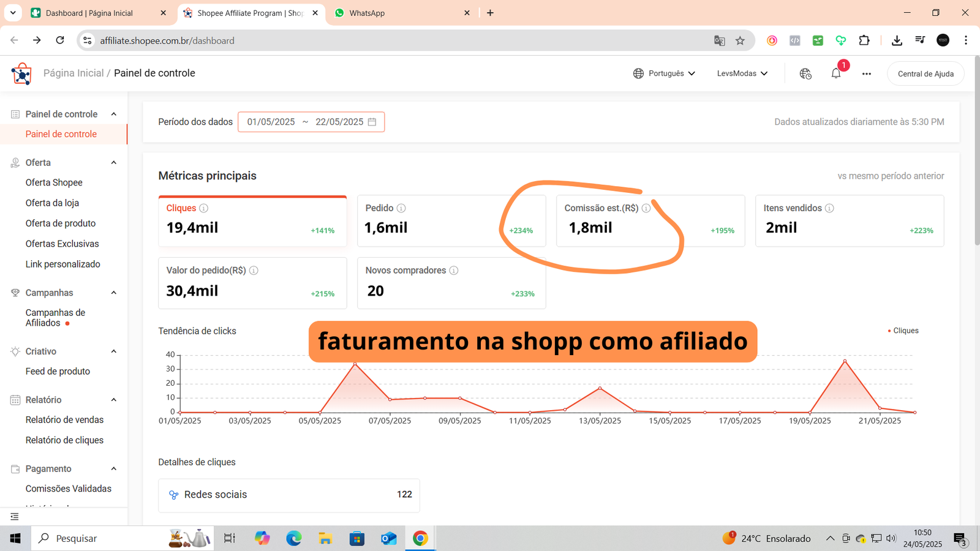Image resolution: width=980 pixels, height=551 pixels.
Task: Select the Cliques metric card
Action: (252, 221)
